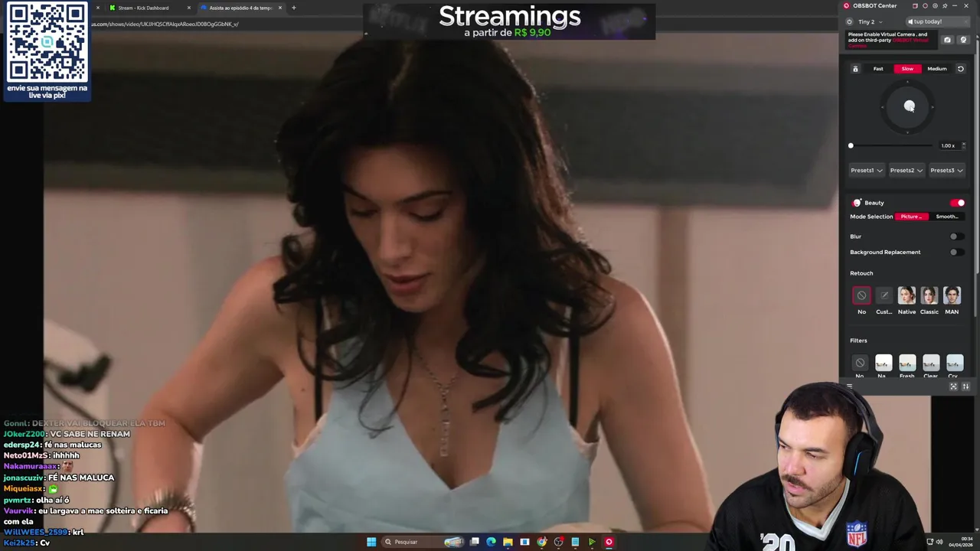Click the 'tup today!' notification banner

pos(937,21)
